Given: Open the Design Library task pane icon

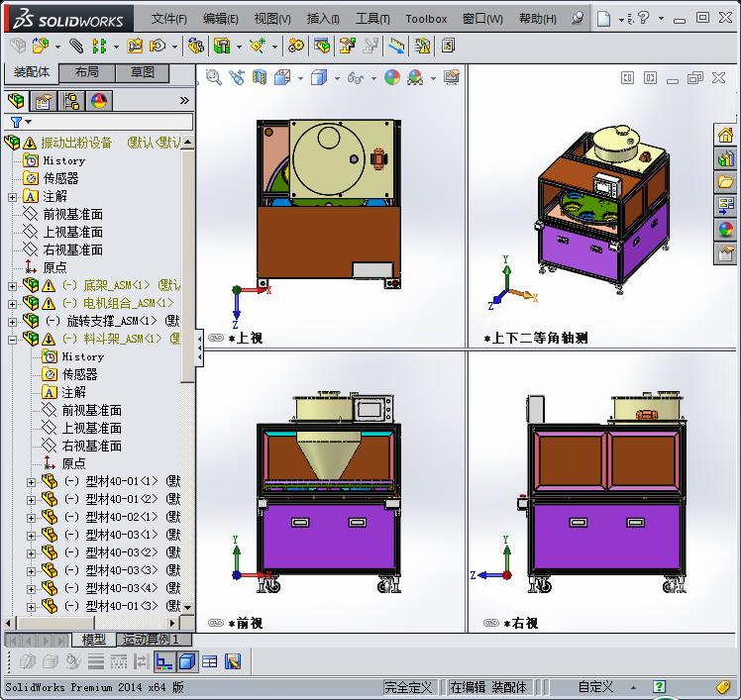Looking at the screenshot, I should (x=725, y=158).
